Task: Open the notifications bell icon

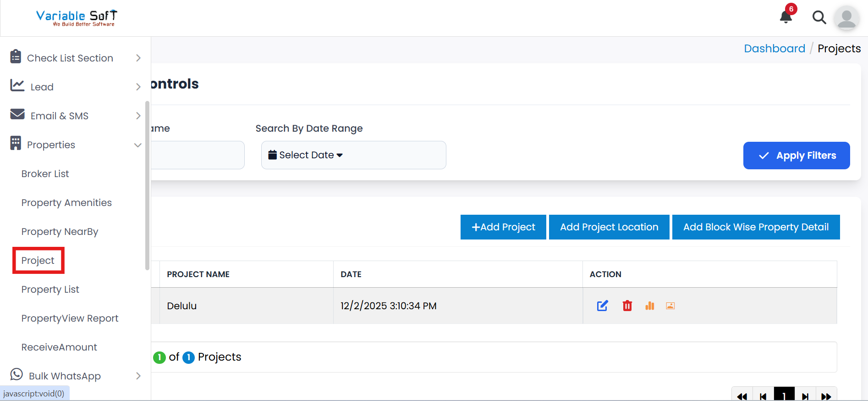Action: click(x=786, y=17)
